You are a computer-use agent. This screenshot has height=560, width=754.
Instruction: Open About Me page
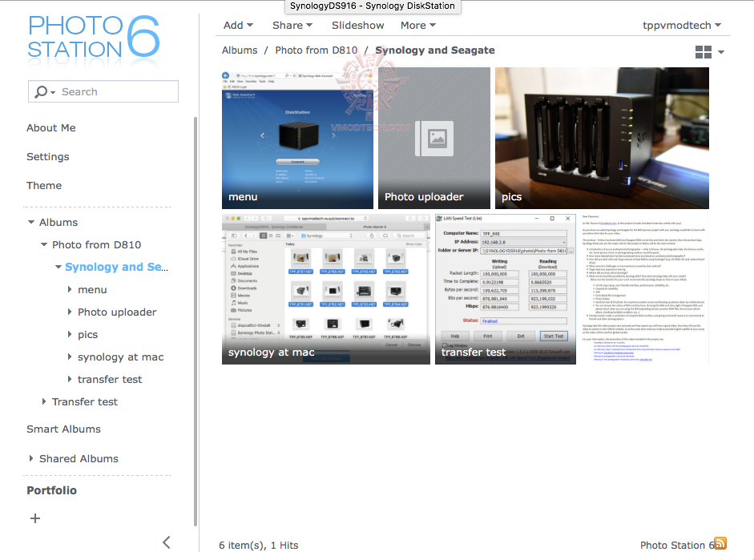tap(51, 128)
